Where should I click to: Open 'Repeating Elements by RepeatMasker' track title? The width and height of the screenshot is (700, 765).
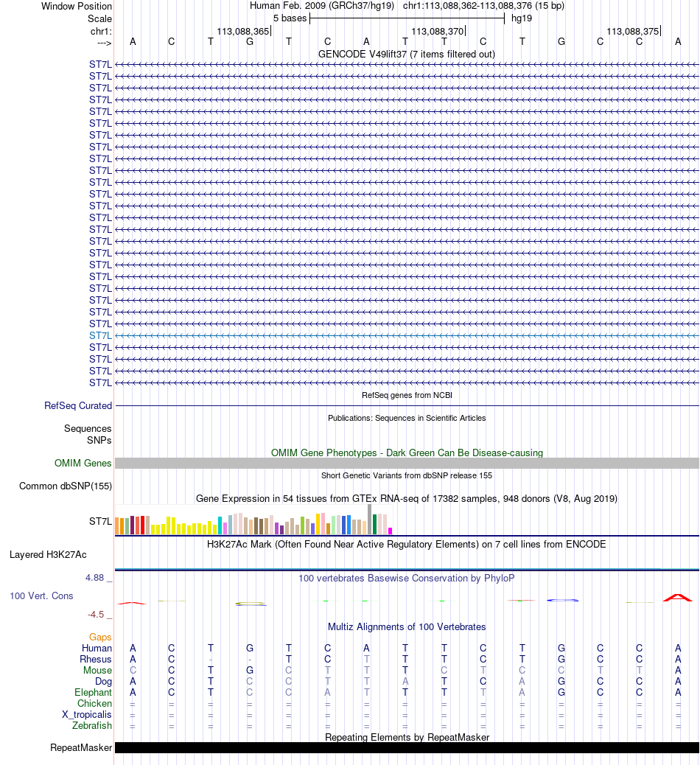click(x=407, y=737)
